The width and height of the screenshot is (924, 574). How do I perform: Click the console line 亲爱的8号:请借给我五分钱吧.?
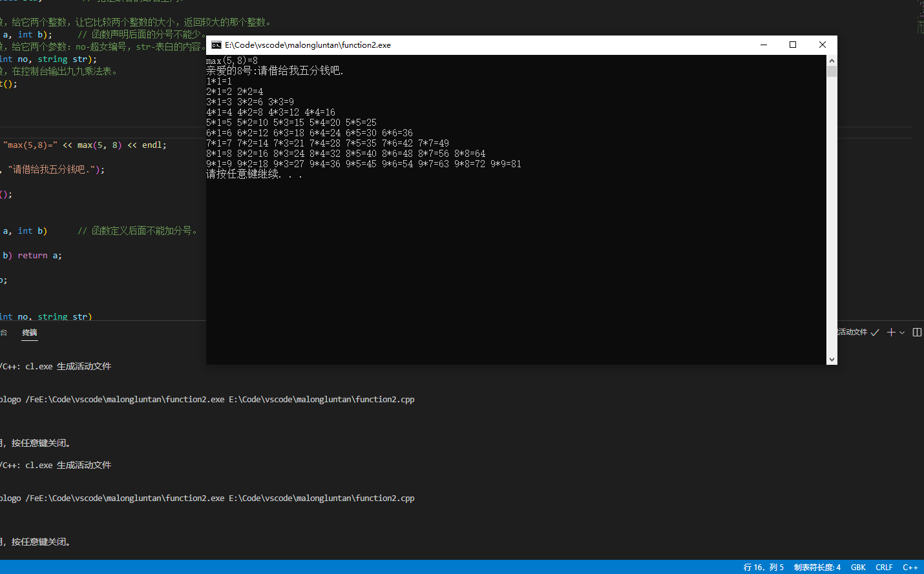[x=275, y=70]
